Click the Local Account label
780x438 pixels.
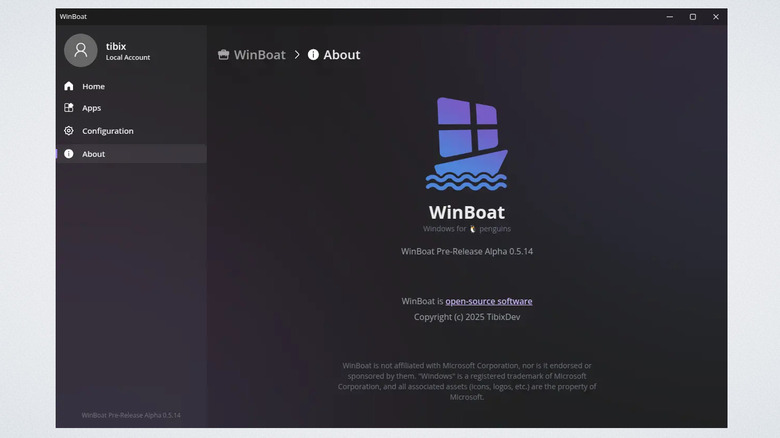(x=128, y=58)
